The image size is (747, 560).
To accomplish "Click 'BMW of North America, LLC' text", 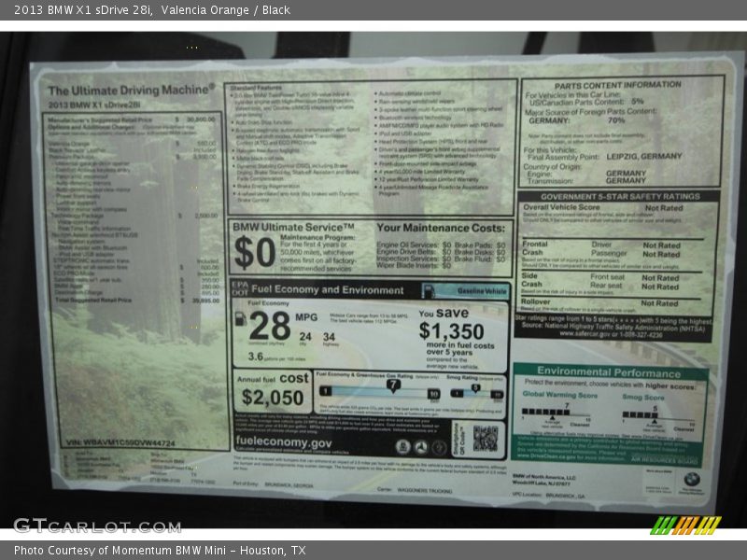I will [x=544, y=477].
